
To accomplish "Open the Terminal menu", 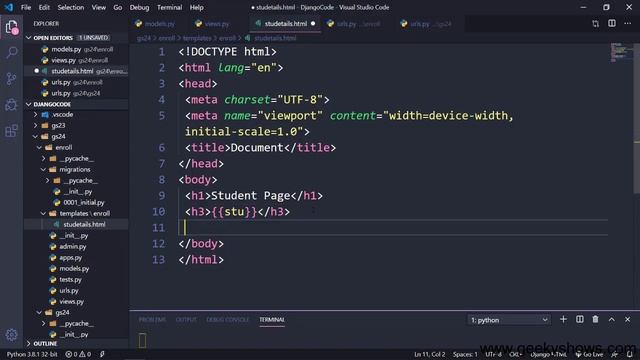I will [169, 7].
